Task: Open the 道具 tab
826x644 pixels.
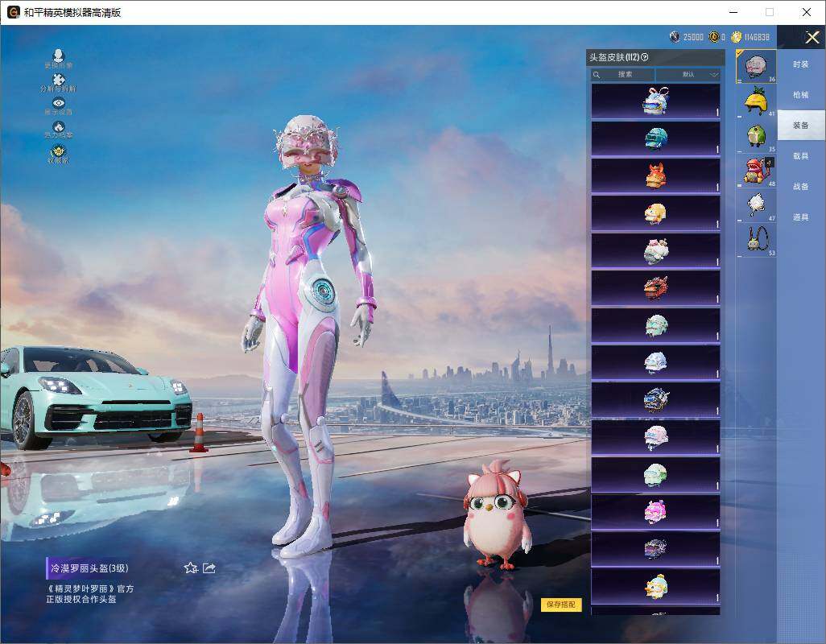Action: (801, 217)
